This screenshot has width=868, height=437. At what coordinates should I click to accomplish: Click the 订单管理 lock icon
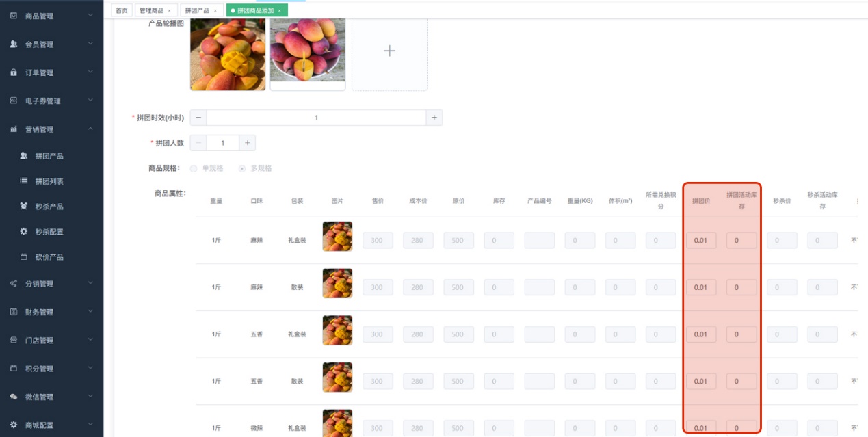click(14, 72)
